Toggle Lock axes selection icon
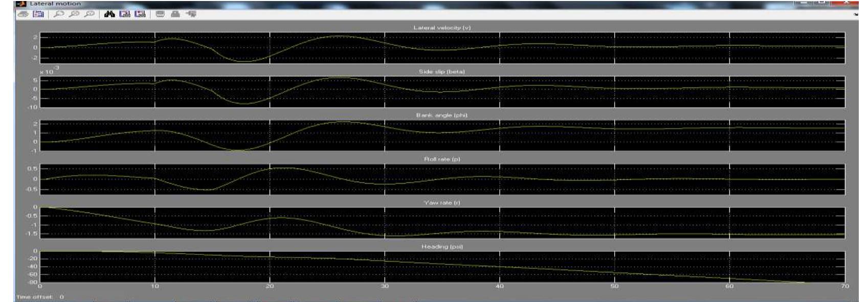Viewport: 868px width, 302px height. point(175,14)
